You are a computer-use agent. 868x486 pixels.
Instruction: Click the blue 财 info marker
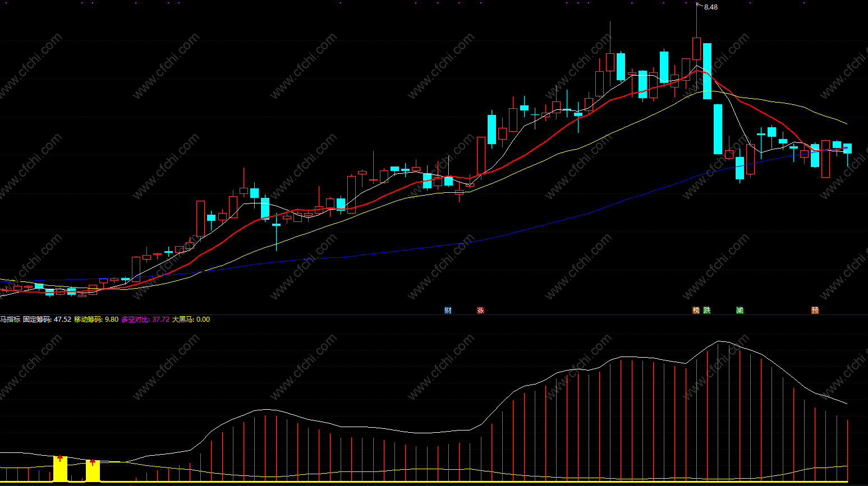point(448,310)
